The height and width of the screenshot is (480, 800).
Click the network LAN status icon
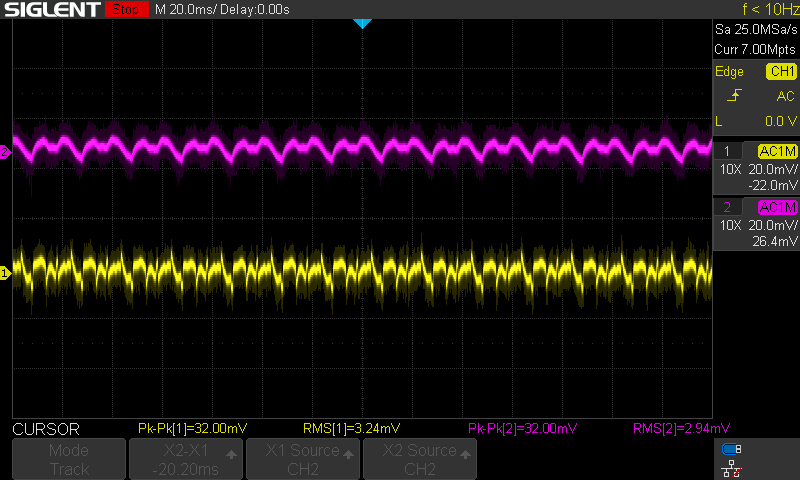[x=732, y=467]
